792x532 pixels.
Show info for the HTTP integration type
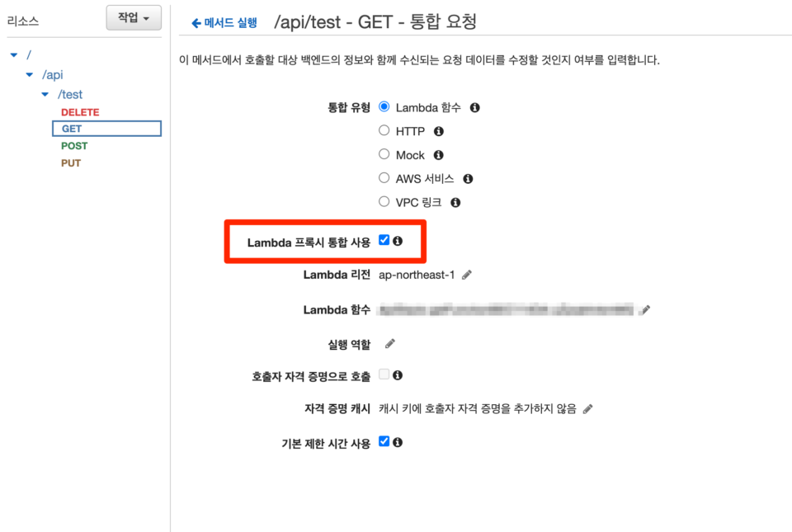point(439,131)
